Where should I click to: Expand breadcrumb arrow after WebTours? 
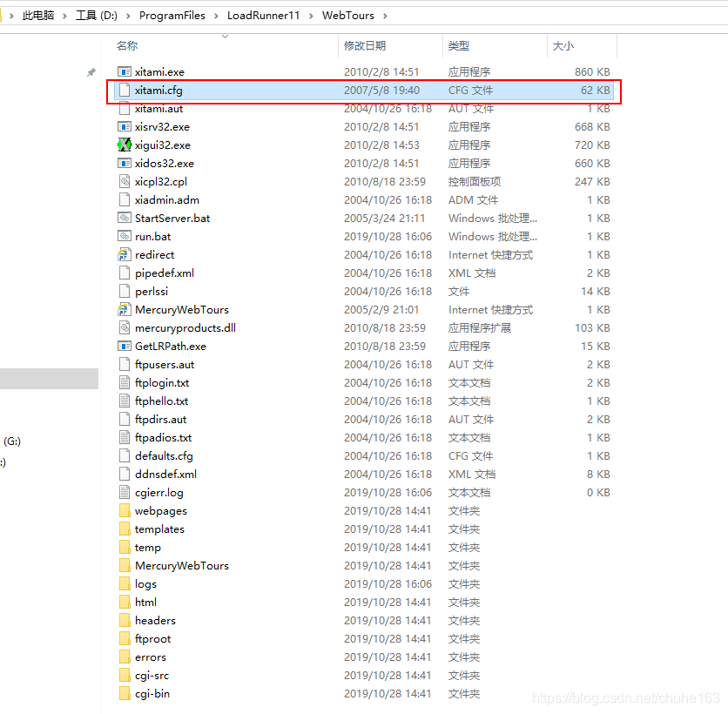[x=385, y=16]
